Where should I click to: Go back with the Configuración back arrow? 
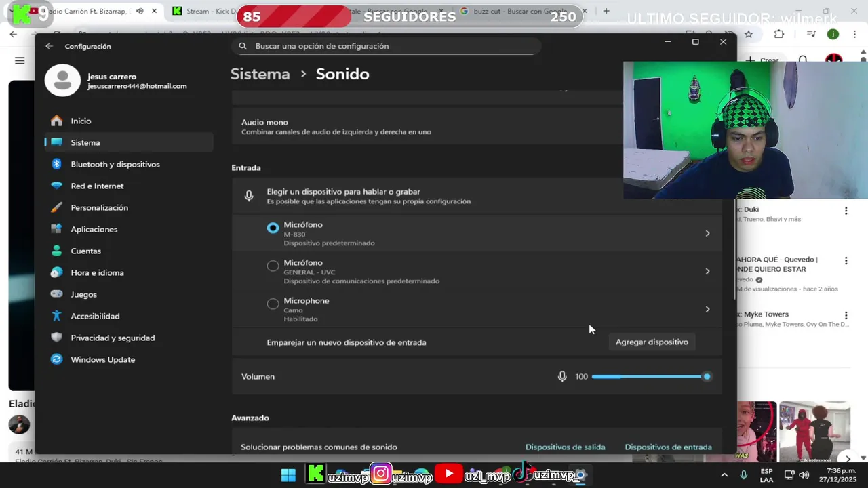tap(49, 46)
